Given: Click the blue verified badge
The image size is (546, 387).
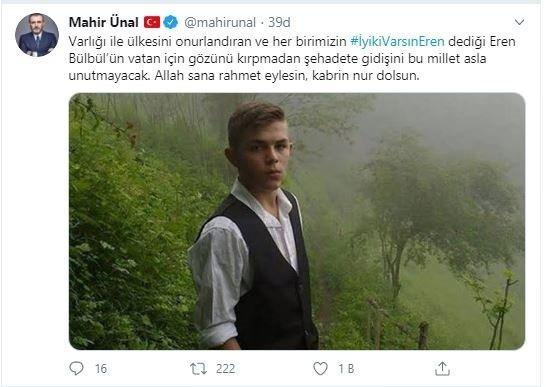Looking at the screenshot, I should pos(171,22).
